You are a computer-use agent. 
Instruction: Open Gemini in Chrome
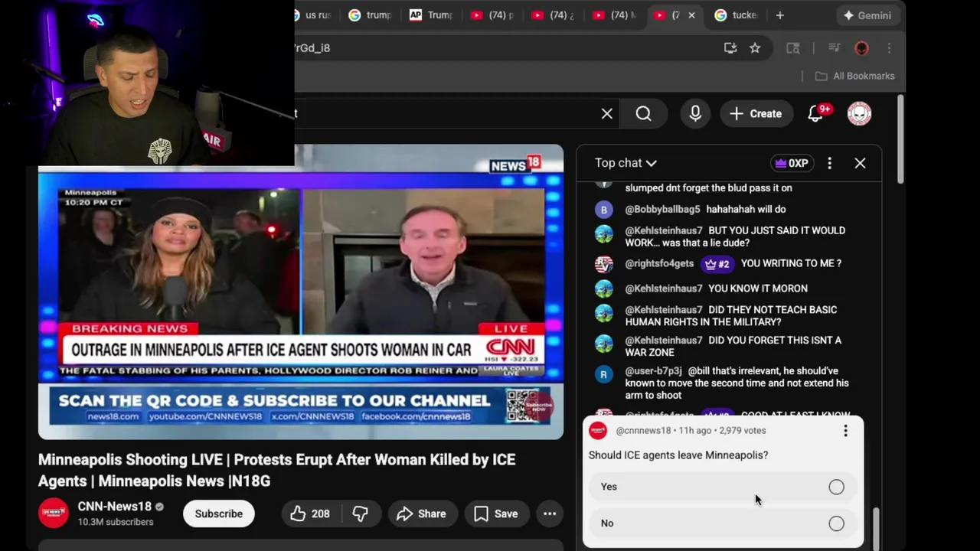click(x=867, y=15)
